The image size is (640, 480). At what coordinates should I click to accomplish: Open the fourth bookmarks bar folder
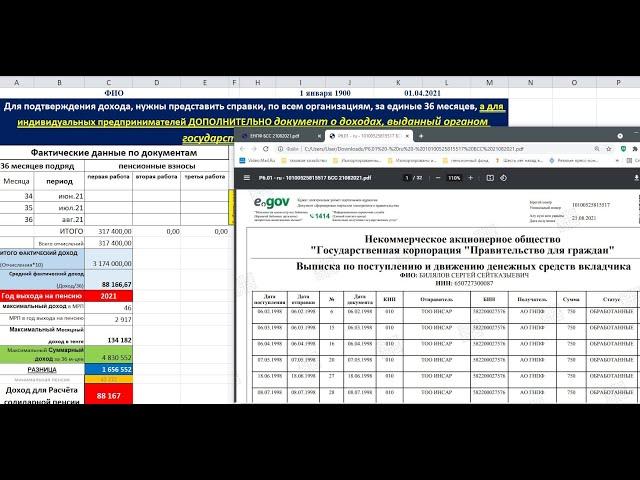(412, 160)
